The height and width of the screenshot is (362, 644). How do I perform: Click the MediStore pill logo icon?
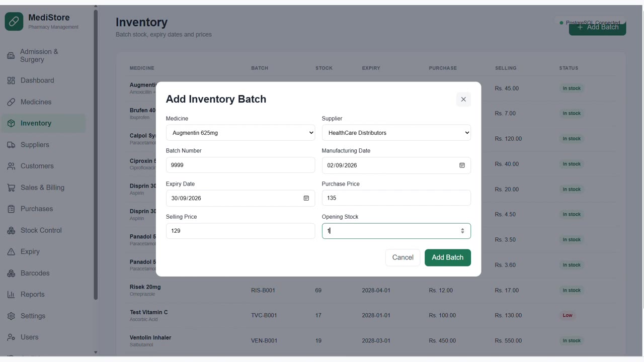[14, 22]
